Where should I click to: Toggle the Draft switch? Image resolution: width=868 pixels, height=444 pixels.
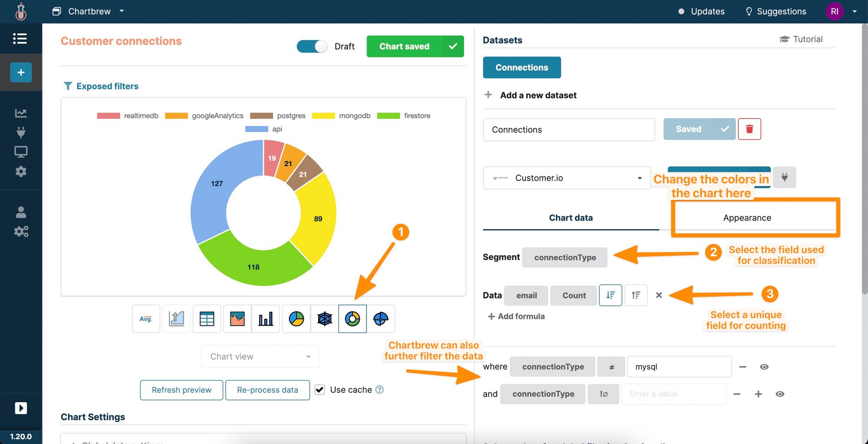pyautogui.click(x=311, y=46)
